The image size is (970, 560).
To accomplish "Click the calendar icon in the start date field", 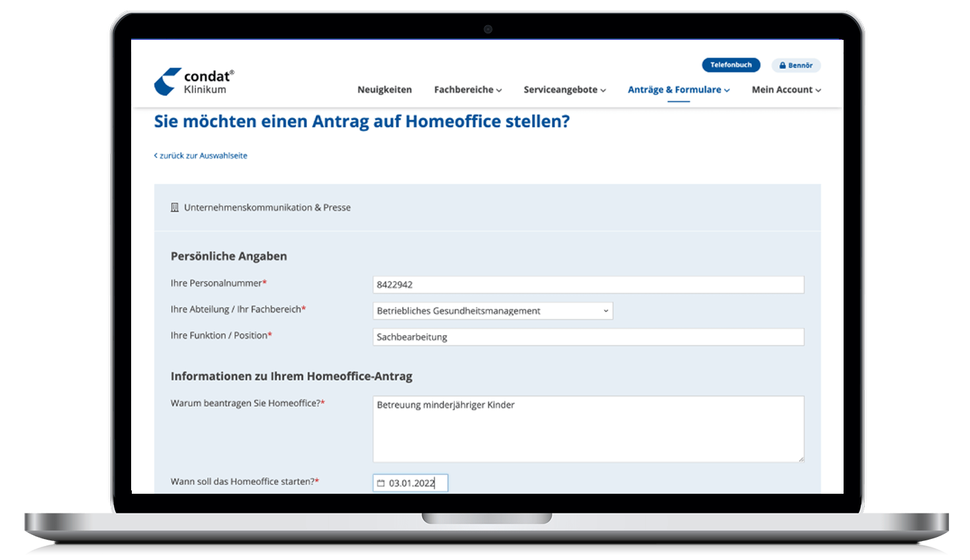I will 381,483.
